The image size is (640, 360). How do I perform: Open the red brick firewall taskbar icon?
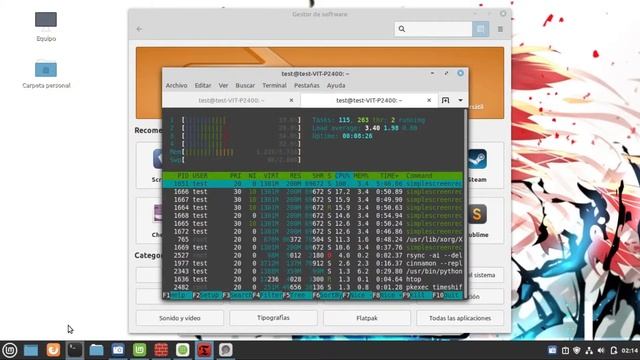(x=161, y=350)
